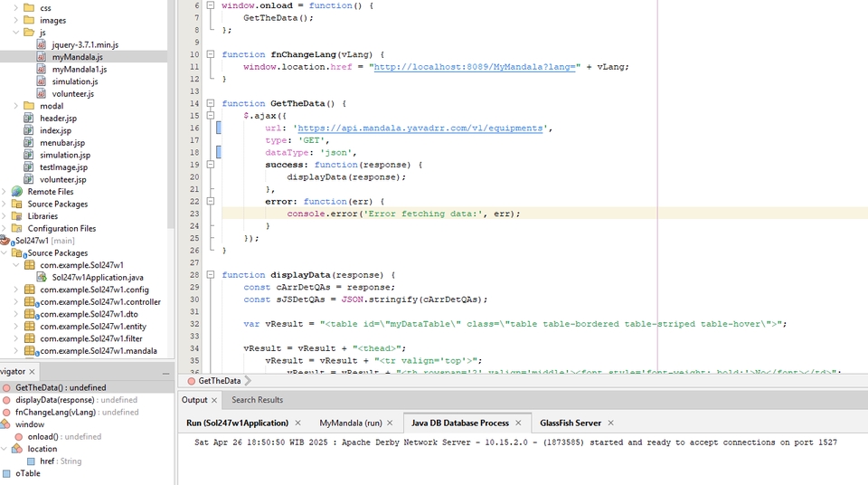868x485 pixels.
Task: Click the com.example.Sol247w1.mandala package
Action: point(99,350)
